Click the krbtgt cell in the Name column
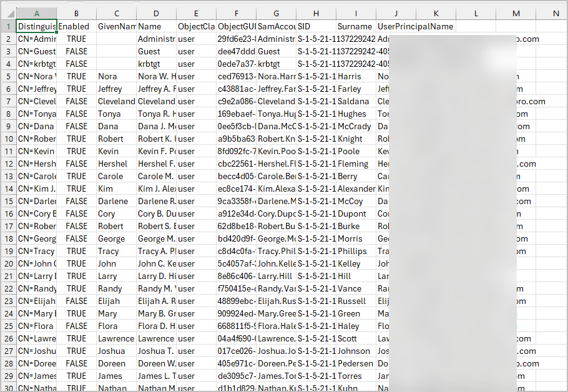This screenshot has width=568, height=392. coord(155,64)
